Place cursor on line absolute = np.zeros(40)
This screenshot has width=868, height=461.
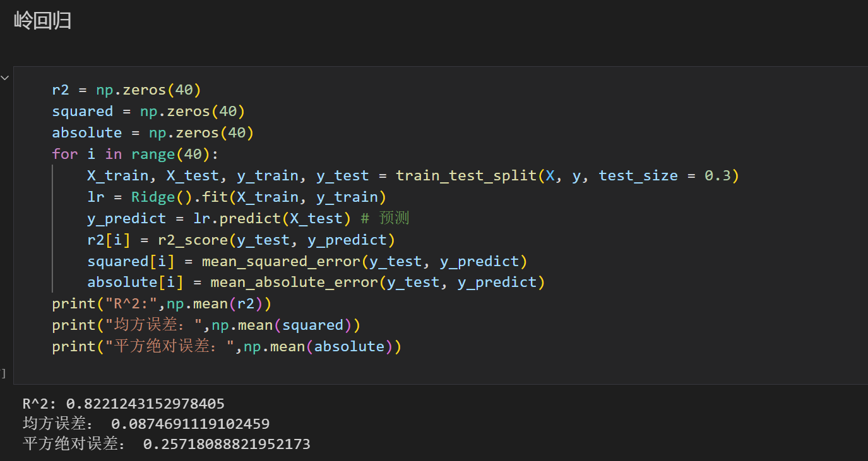(153, 133)
